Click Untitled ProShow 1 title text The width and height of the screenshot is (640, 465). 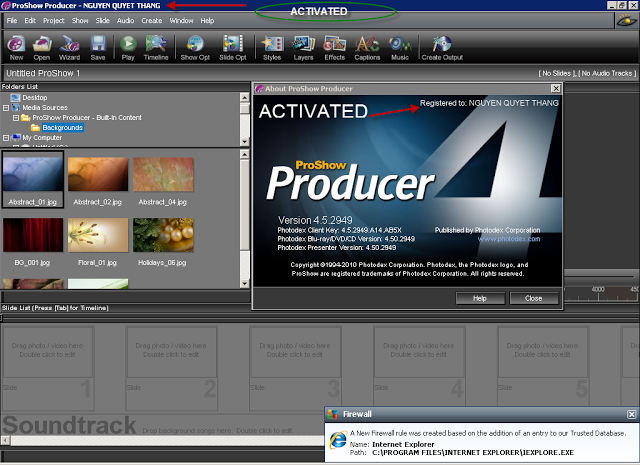click(43, 73)
